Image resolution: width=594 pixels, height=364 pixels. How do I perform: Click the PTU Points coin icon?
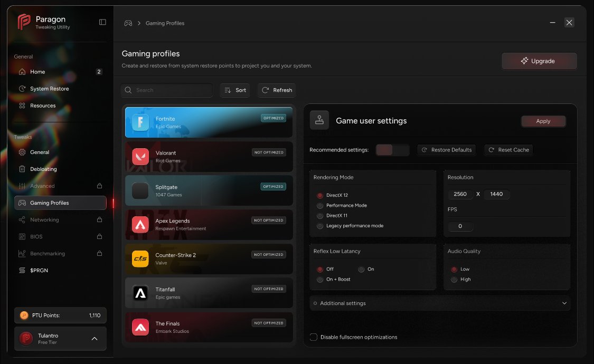[24, 315]
